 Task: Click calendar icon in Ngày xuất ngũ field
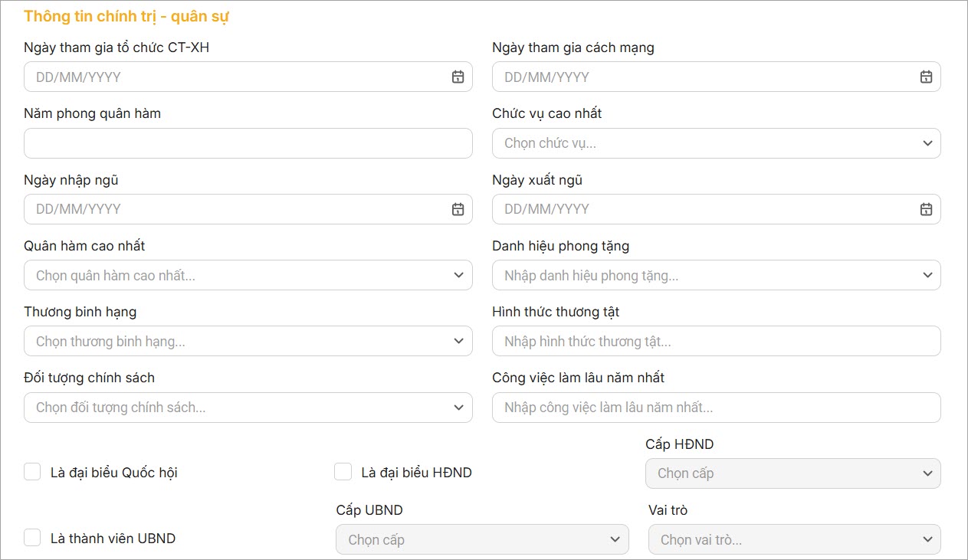click(x=926, y=209)
